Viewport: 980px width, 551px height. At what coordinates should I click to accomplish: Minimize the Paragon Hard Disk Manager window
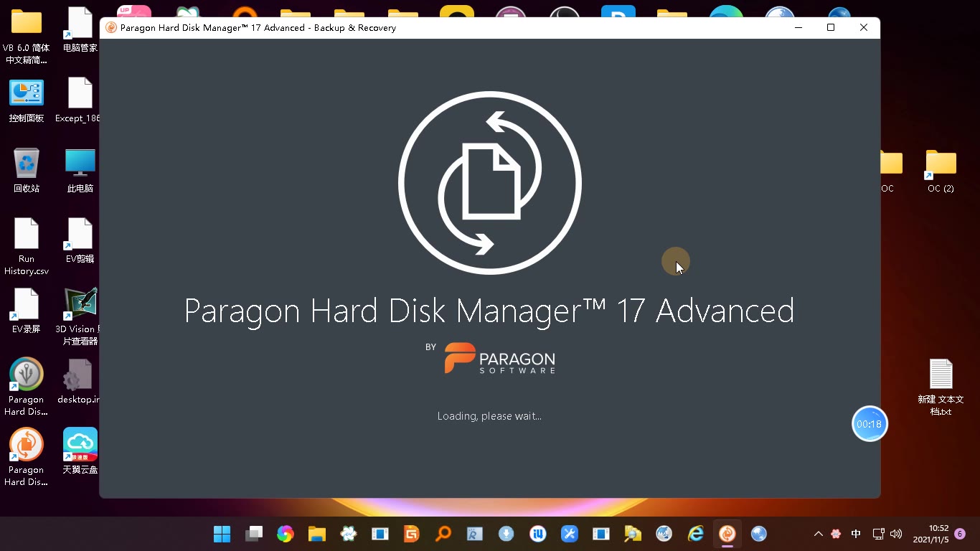point(798,28)
